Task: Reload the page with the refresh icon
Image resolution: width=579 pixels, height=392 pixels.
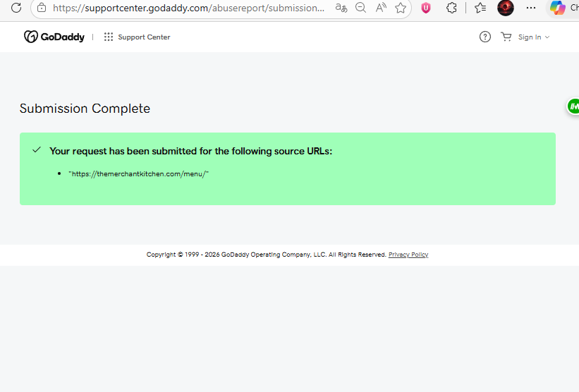Action: point(16,7)
